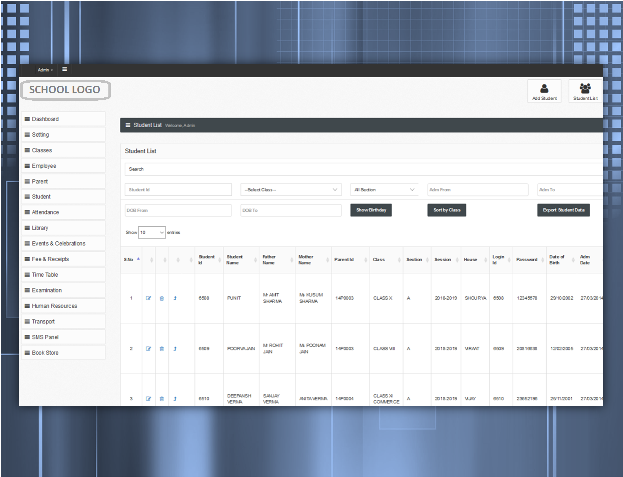The width and height of the screenshot is (623, 477).
Task: Click the DOB To date field
Action: tap(291, 210)
